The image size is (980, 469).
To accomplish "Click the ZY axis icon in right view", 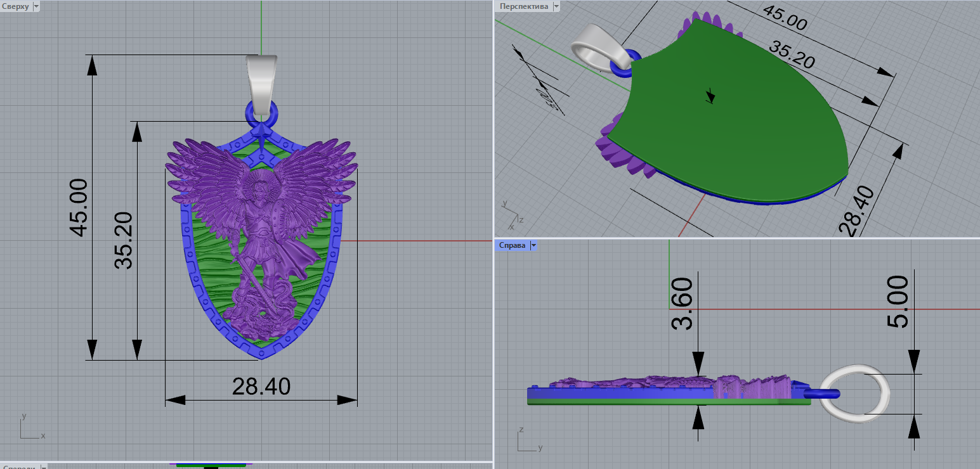I will click(528, 440).
